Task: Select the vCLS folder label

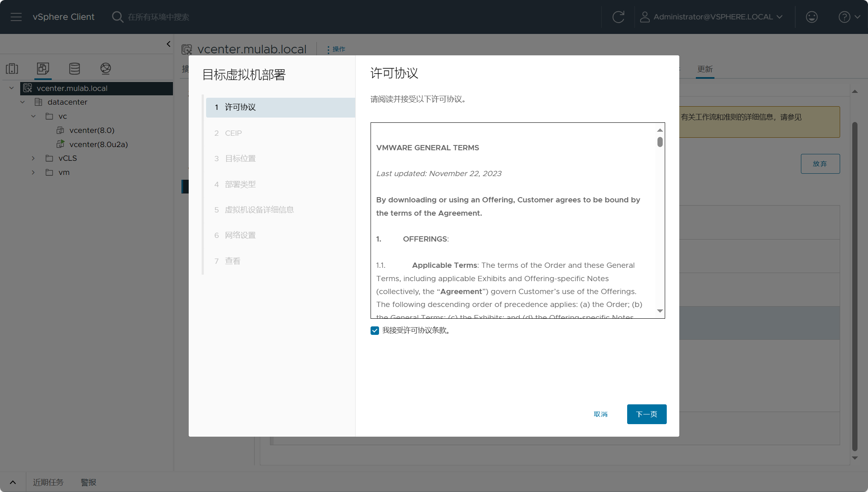Action: point(67,158)
